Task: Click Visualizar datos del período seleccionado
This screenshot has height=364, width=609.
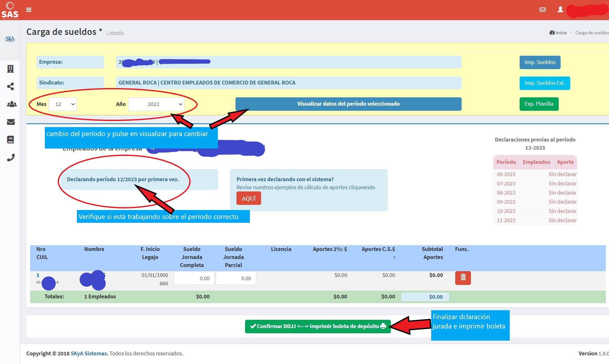Action: [348, 104]
